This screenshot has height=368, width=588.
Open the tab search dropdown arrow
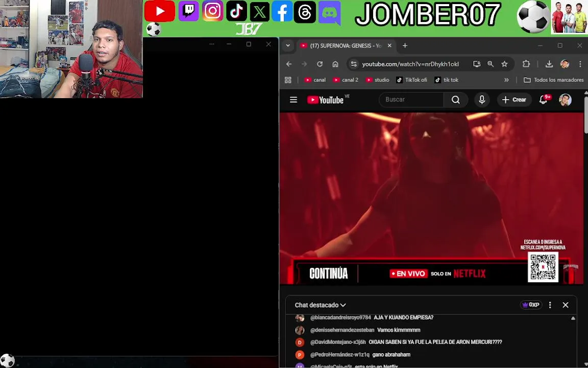pyautogui.click(x=288, y=46)
